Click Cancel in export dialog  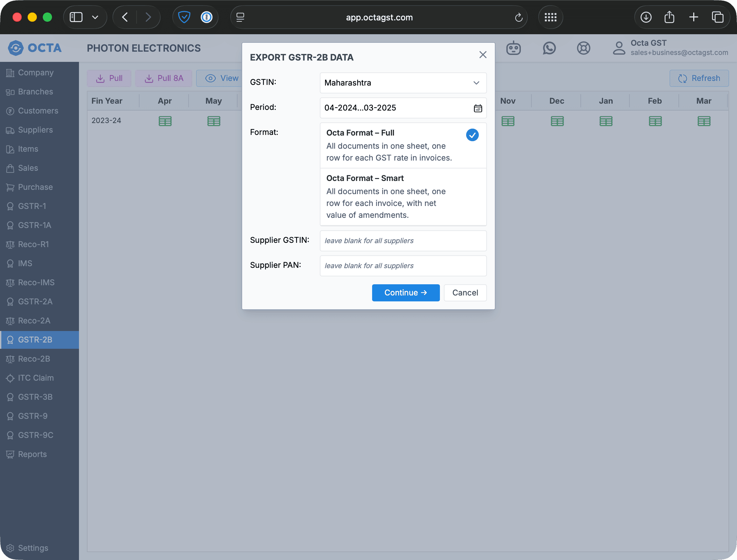click(x=465, y=293)
